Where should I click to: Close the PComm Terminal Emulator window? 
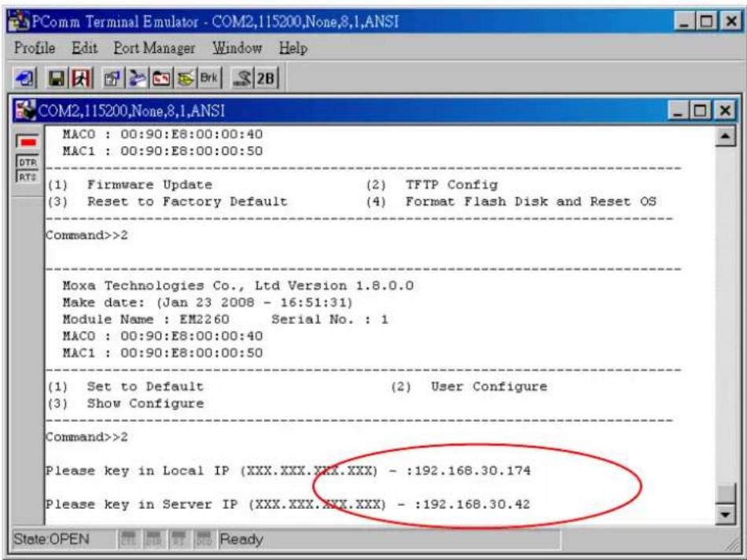(730, 21)
